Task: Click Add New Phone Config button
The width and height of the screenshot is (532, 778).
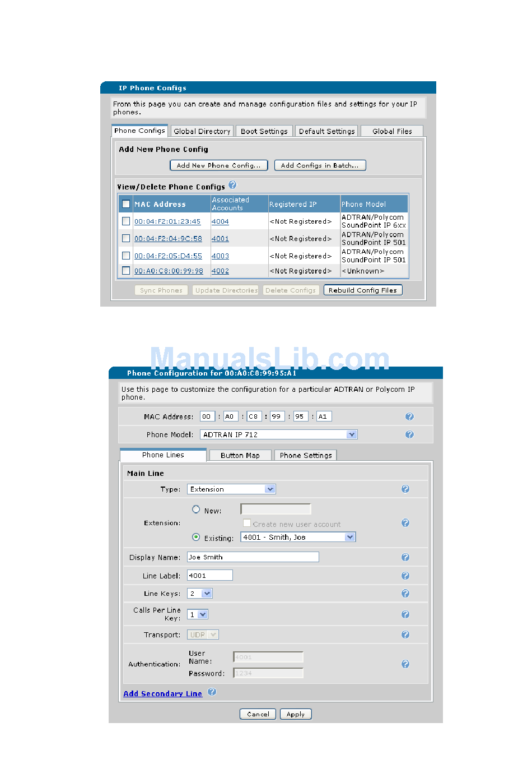Action: (x=219, y=165)
